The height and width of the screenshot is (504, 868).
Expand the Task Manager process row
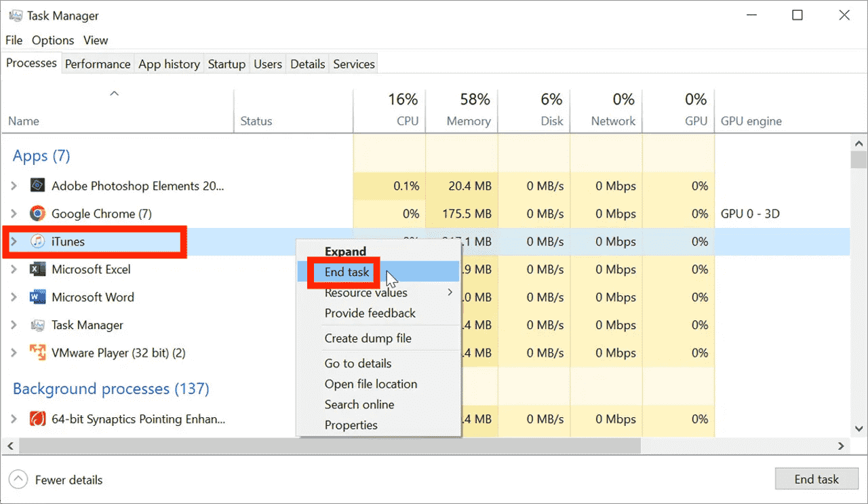14,325
